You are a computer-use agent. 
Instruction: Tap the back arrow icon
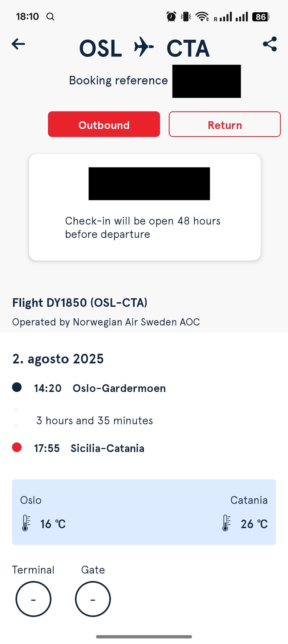click(x=18, y=44)
